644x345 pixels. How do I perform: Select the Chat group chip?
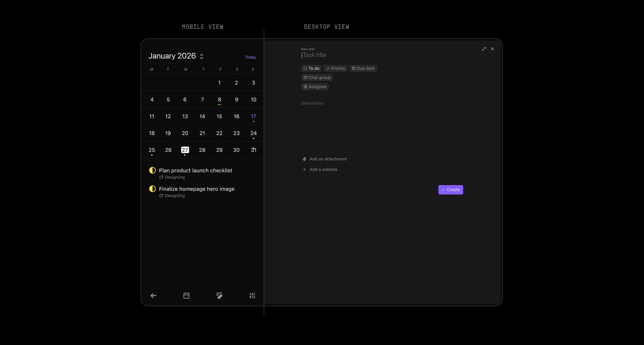tap(317, 78)
